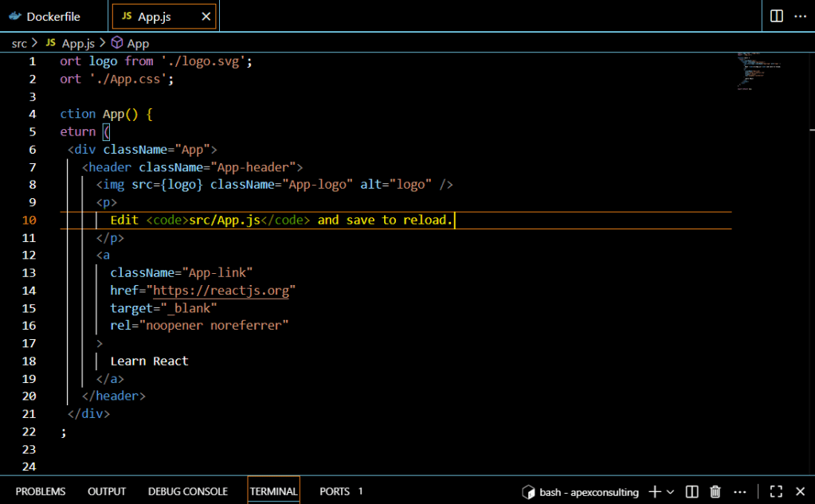Viewport: 815px width, 504px height.
Task: Open terminal launch profile dropdown arrow
Action: tap(670, 492)
